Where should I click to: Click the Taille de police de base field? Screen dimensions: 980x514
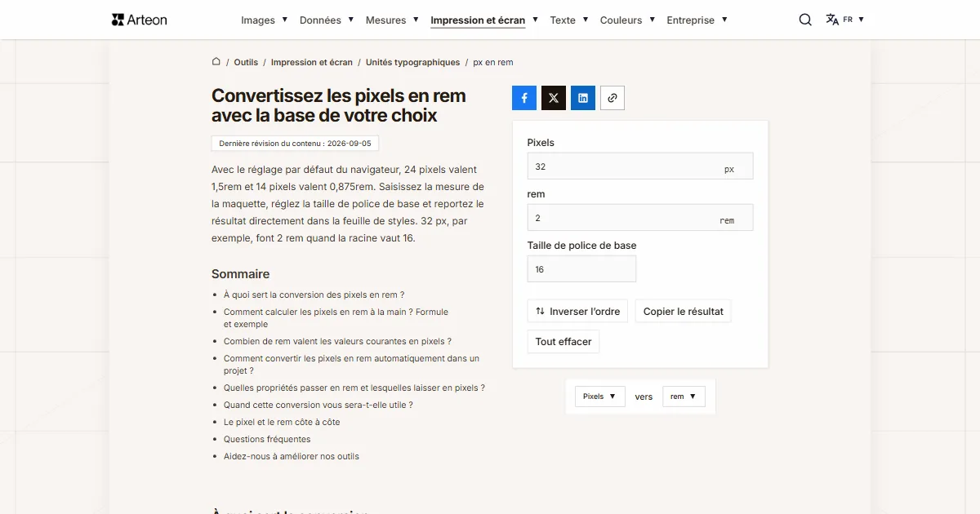(581, 269)
